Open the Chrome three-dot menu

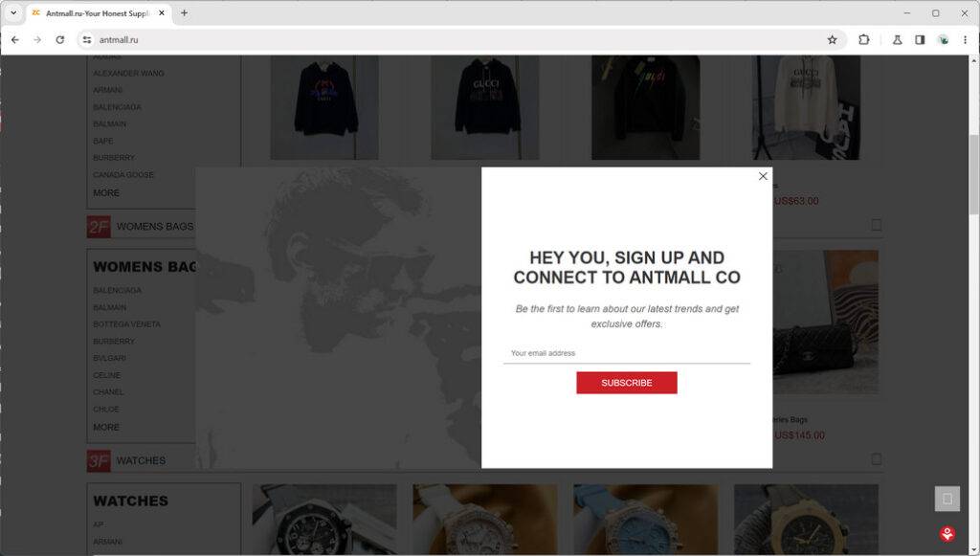[x=965, y=40]
